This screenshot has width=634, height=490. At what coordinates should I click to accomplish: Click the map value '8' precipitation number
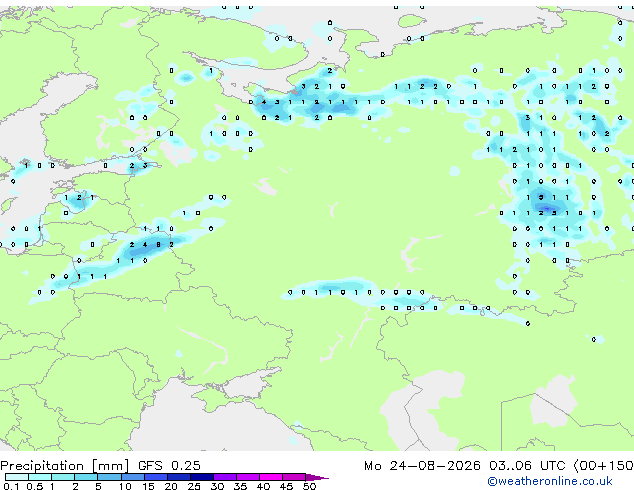click(x=158, y=245)
